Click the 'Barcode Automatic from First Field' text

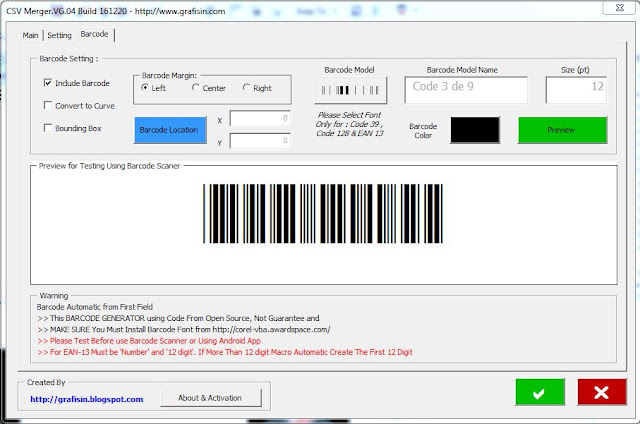95,307
